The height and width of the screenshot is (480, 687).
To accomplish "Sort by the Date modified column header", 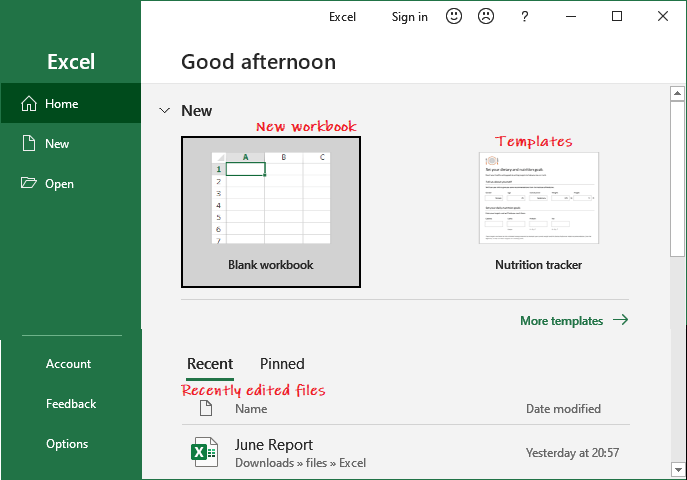I will (x=563, y=409).
